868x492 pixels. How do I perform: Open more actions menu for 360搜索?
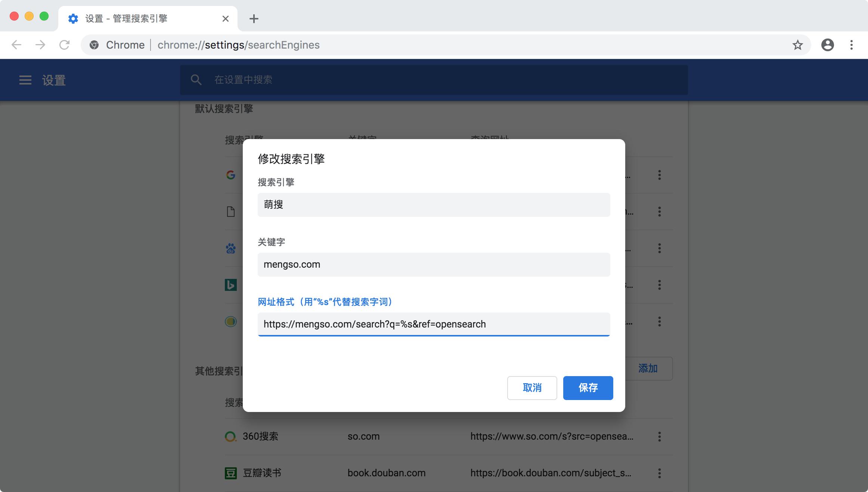660,436
